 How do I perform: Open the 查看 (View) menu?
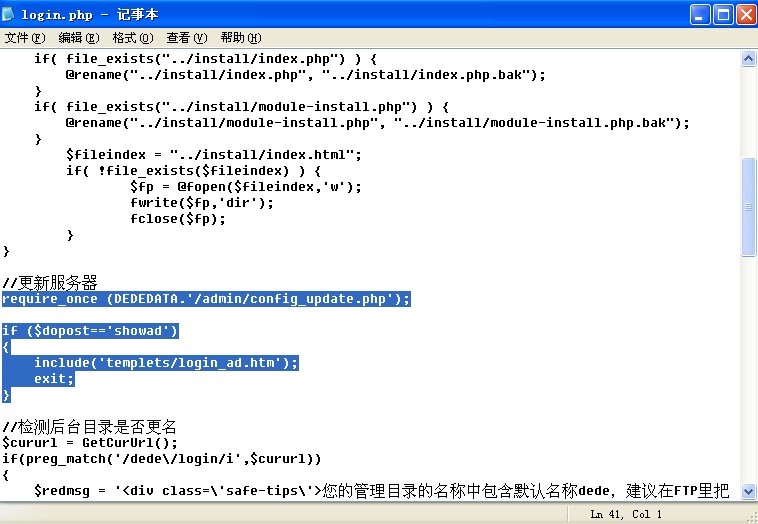[186, 38]
